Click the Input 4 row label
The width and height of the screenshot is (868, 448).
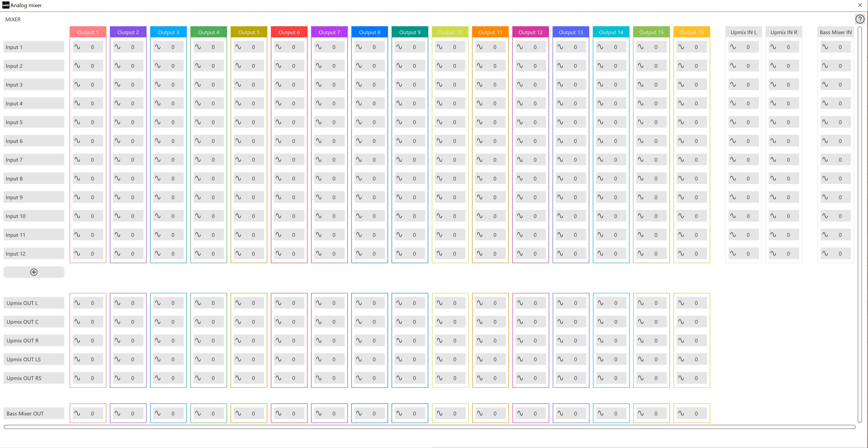coord(34,103)
